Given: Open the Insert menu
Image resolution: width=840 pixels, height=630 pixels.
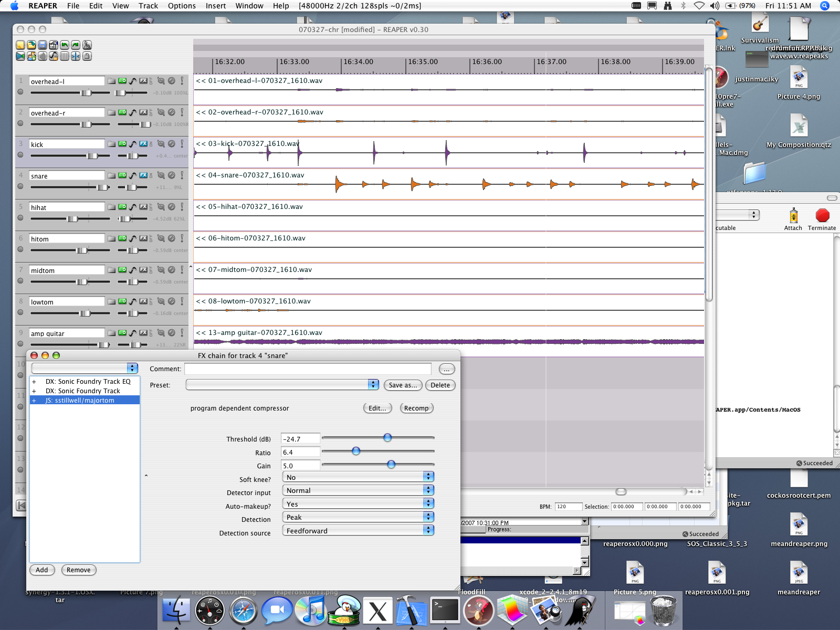Looking at the screenshot, I should tap(215, 6).
